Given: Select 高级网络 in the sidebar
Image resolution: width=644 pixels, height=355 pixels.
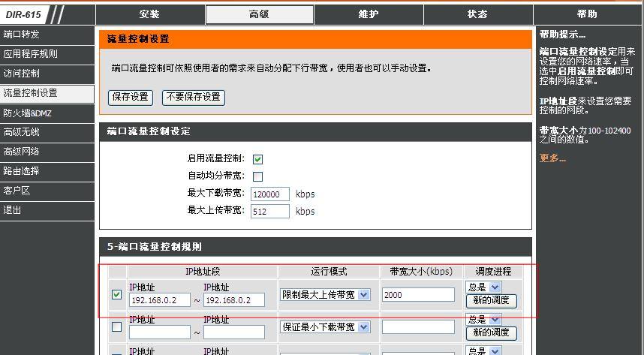Looking at the screenshot, I should pos(47,152).
